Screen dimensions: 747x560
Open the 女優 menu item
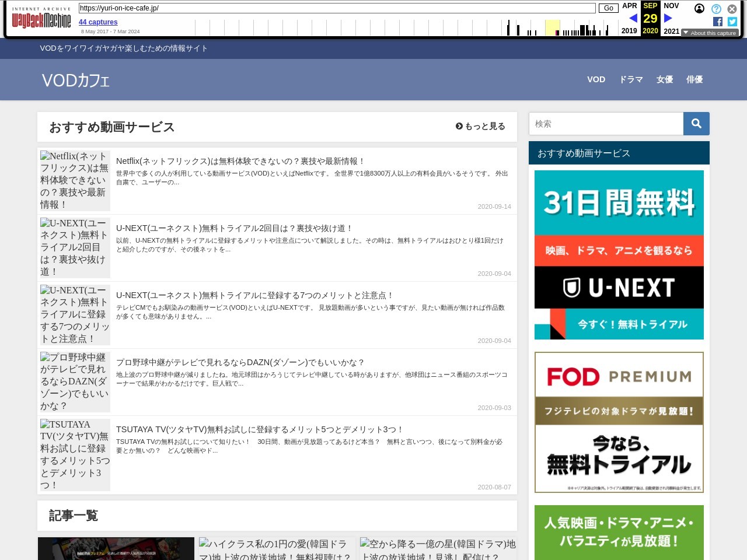(665, 79)
